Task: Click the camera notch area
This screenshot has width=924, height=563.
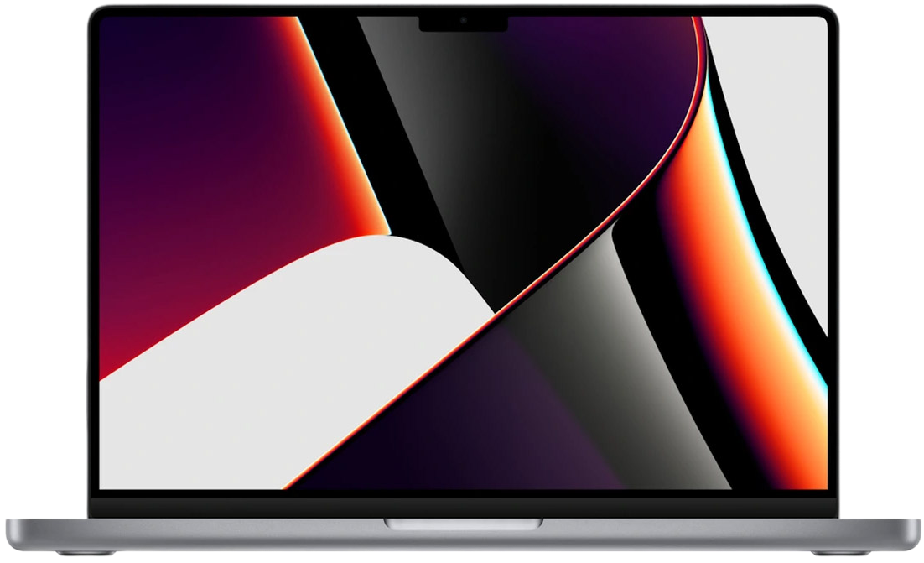Action: (x=462, y=18)
